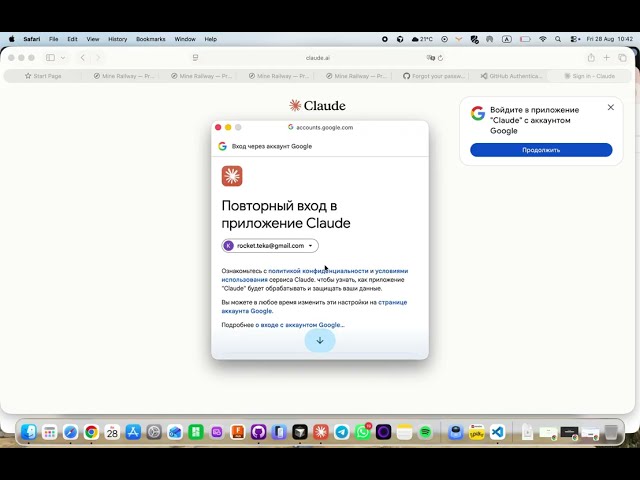The height and width of the screenshot is (480, 640).
Task: Click the Safari share icon
Action: (591, 58)
